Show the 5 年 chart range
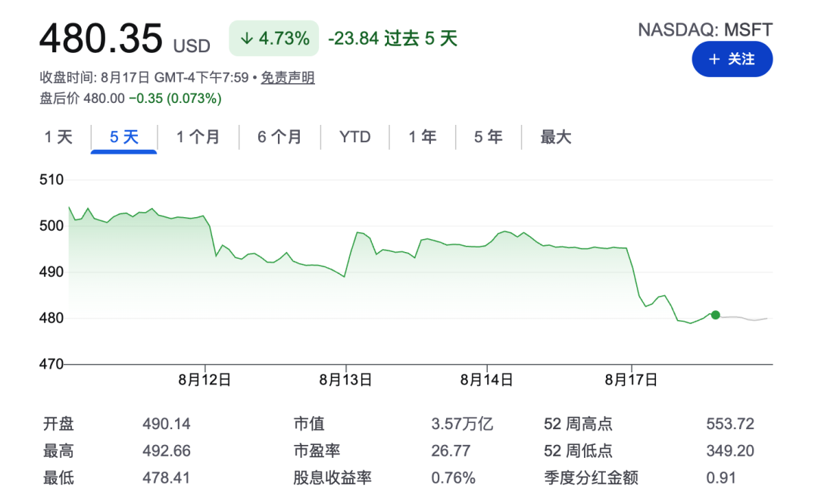 click(488, 137)
